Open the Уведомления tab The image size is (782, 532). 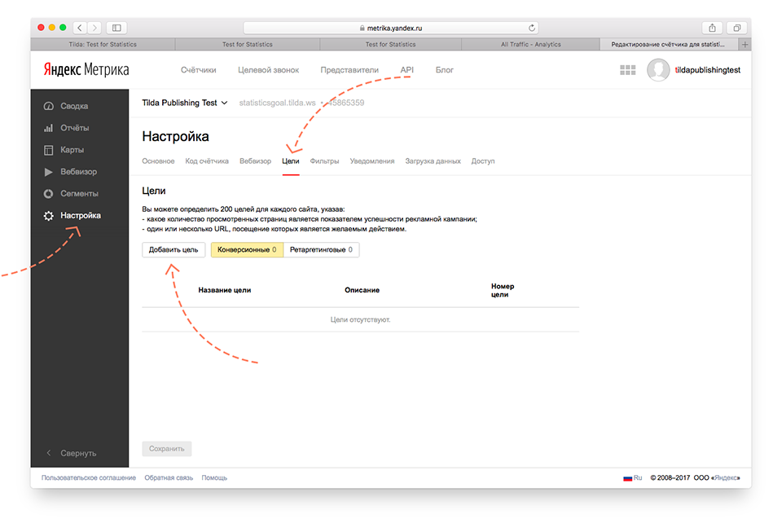372,161
